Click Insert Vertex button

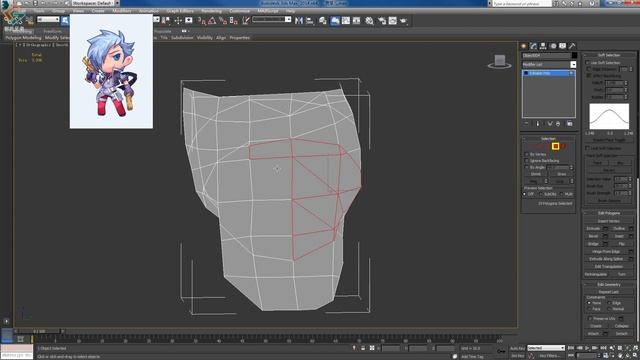[609, 221]
